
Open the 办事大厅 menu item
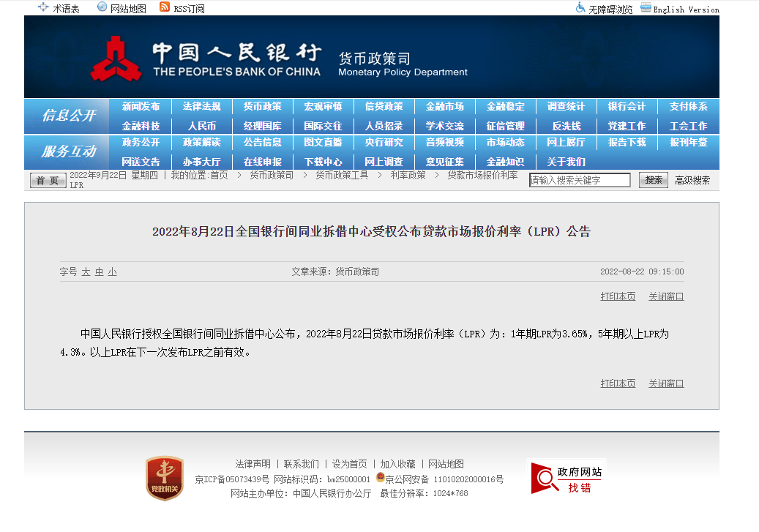point(202,162)
